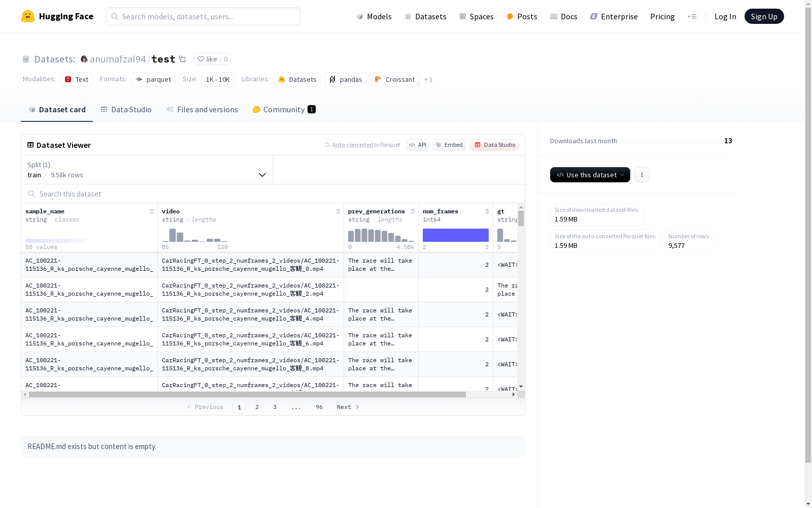Image resolution: width=812 pixels, height=508 pixels.
Task: Click the Previous page button
Action: pyautogui.click(x=205, y=407)
